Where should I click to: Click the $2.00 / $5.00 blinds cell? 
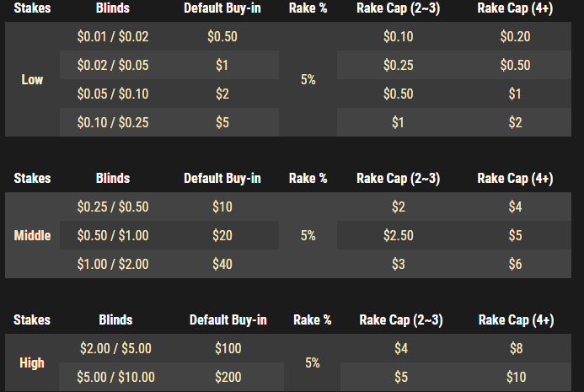tap(115, 349)
